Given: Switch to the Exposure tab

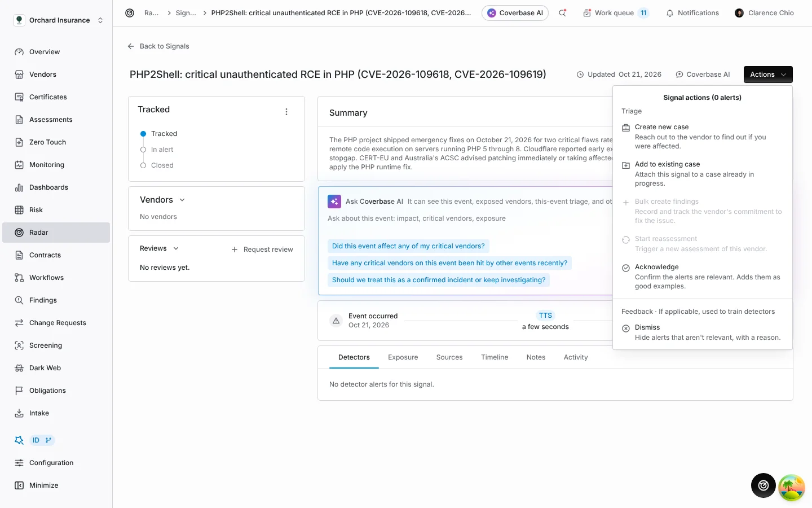Looking at the screenshot, I should (403, 357).
